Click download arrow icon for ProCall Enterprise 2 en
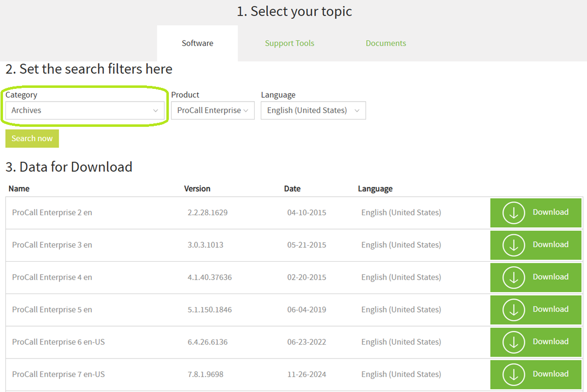This screenshot has height=392, width=587. 514,212
